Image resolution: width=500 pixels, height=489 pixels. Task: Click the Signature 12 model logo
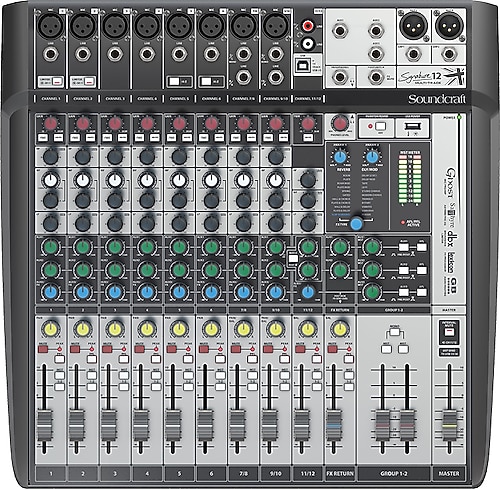(431, 77)
